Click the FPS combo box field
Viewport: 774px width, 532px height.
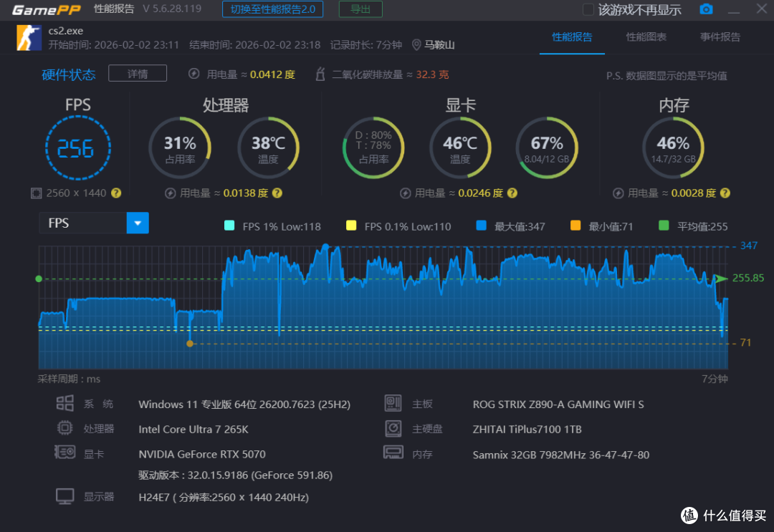(94, 223)
